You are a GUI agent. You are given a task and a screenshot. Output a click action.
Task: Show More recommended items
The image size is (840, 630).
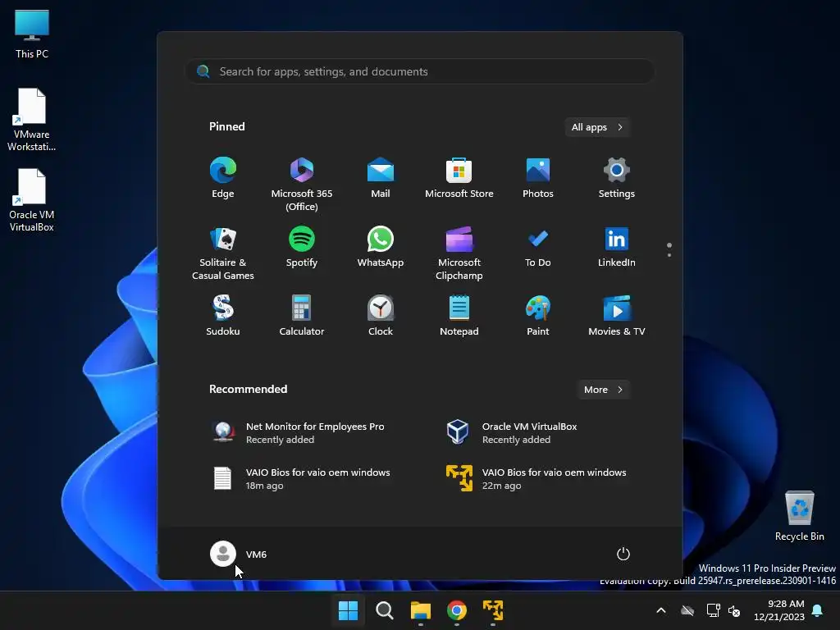point(603,390)
